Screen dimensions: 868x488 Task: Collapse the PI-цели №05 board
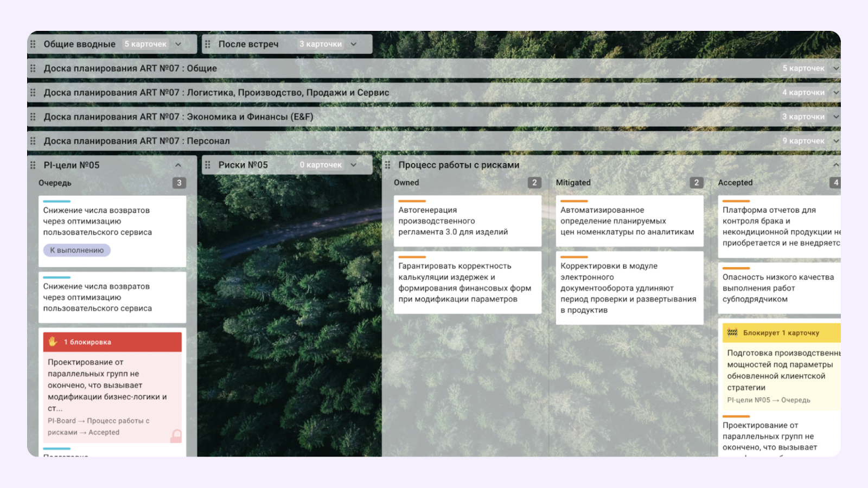click(178, 165)
